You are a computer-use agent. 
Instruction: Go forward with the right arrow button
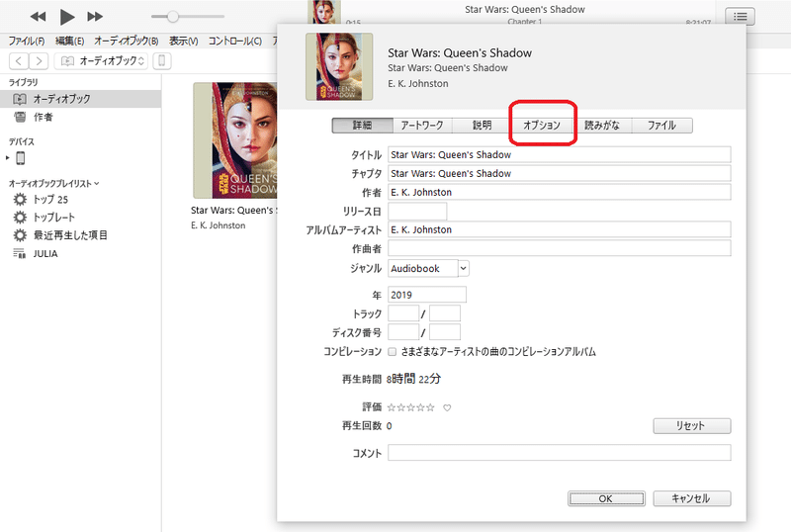39,61
